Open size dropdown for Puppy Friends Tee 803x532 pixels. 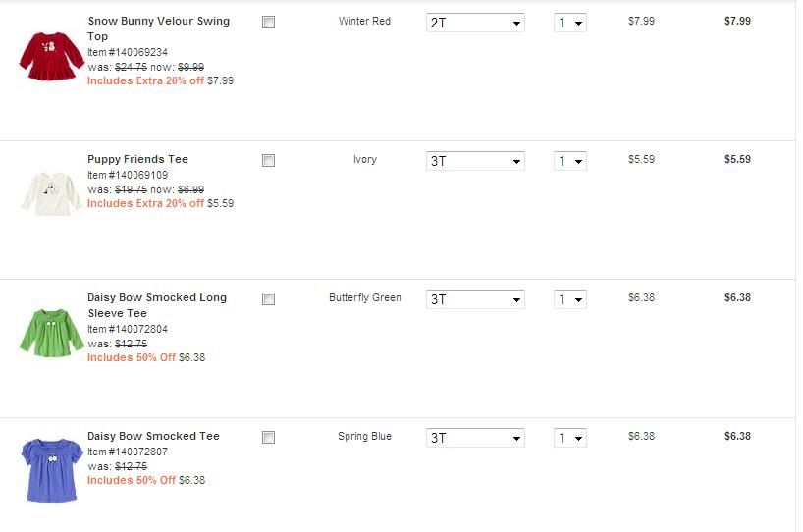475,161
